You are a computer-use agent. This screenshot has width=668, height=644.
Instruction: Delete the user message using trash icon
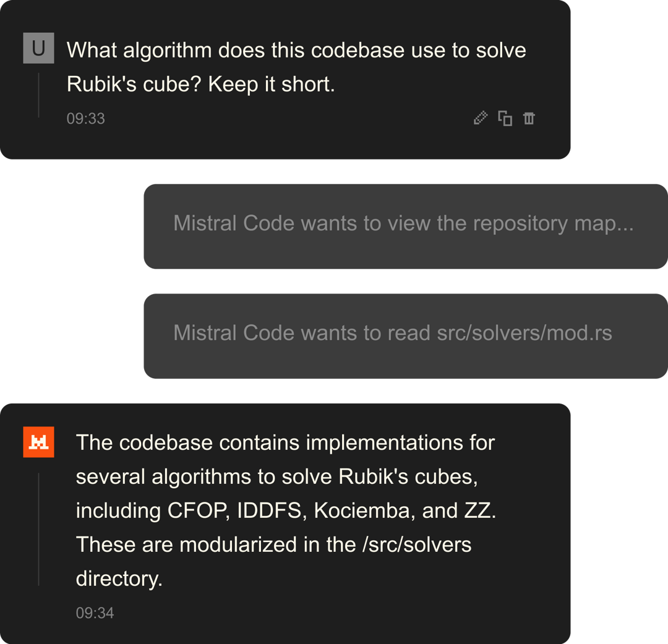pos(529,118)
